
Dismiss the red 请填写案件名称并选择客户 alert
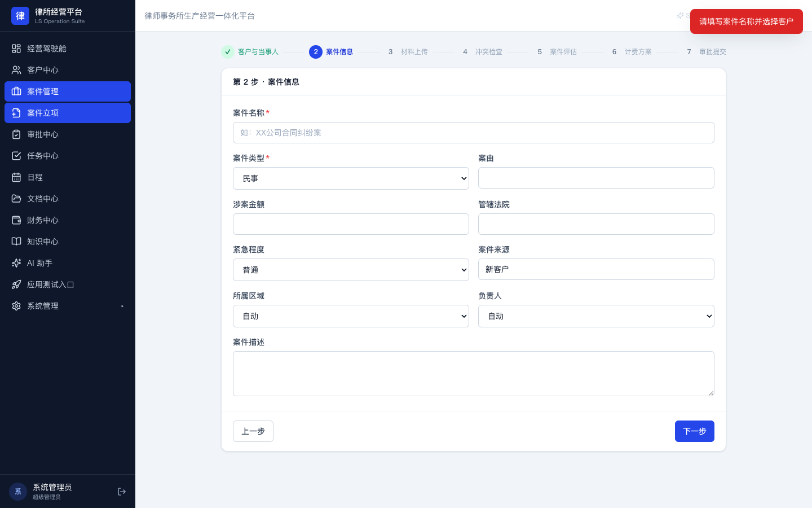pyautogui.click(x=747, y=21)
